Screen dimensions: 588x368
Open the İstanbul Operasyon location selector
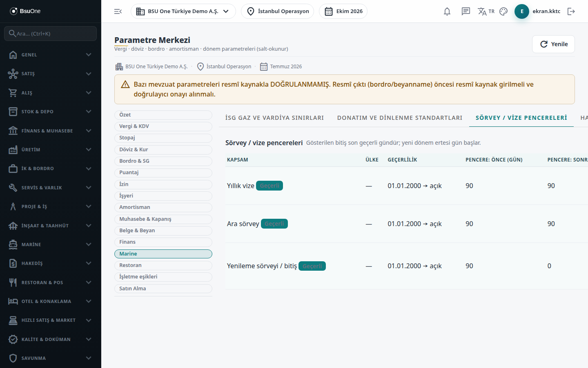278,11
